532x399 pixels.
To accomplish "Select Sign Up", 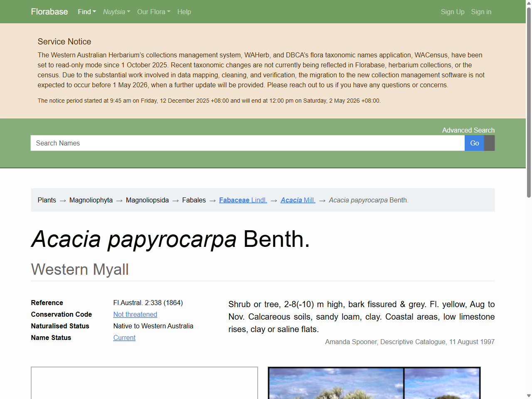I will click(x=453, y=12).
